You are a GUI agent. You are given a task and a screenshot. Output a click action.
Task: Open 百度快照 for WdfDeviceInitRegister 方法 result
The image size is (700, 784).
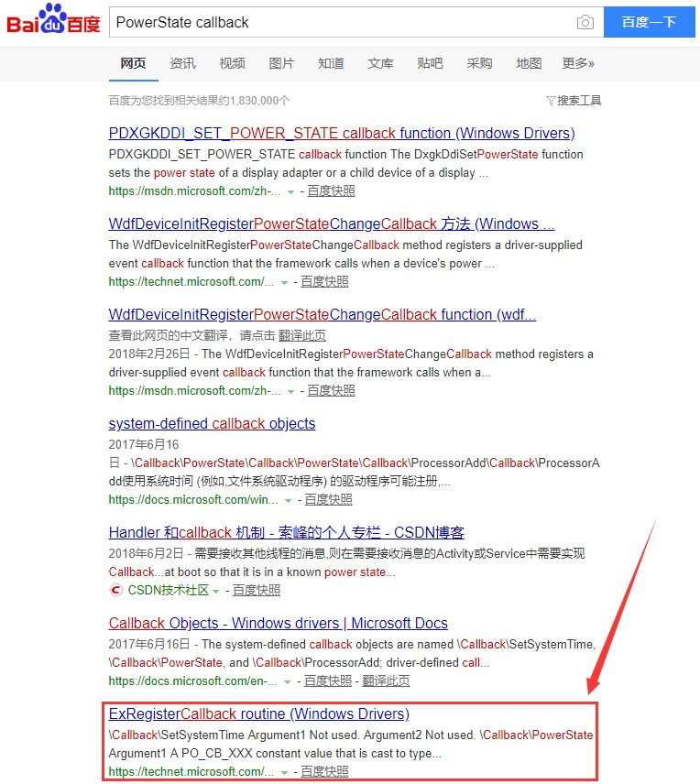[324, 281]
